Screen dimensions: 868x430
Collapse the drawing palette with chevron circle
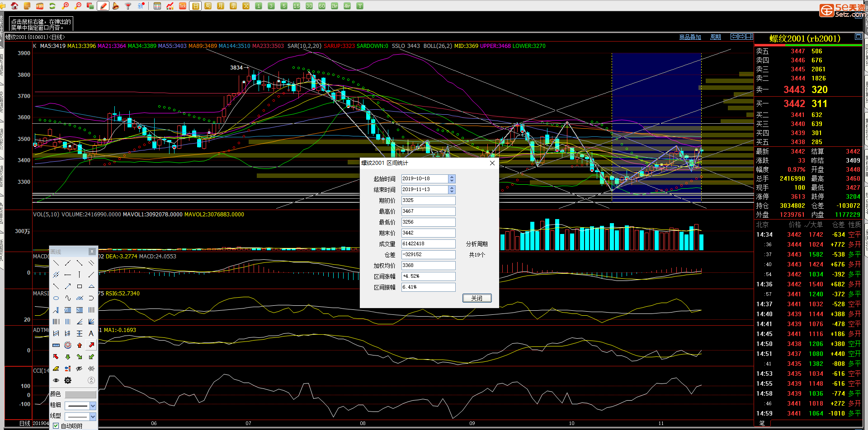(91, 380)
